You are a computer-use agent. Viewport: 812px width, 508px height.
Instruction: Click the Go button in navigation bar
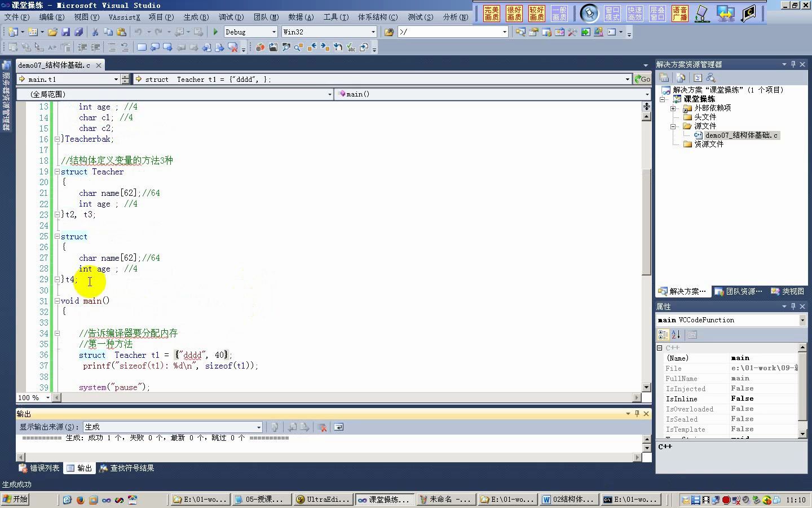tap(642, 79)
